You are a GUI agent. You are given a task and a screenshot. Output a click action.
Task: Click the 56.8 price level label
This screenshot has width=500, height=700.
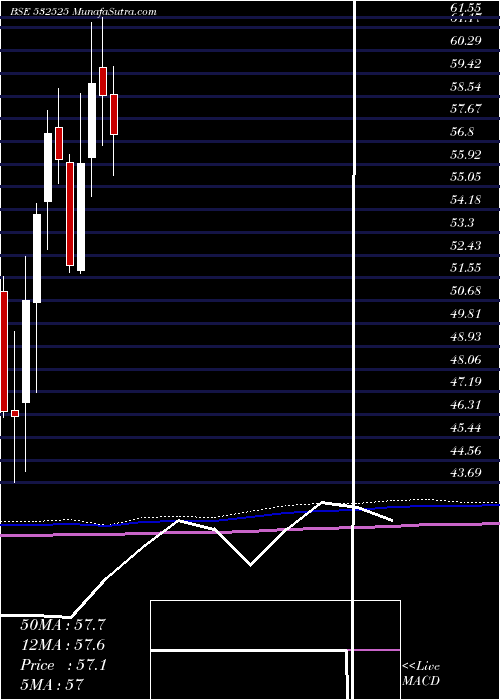tap(463, 132)
